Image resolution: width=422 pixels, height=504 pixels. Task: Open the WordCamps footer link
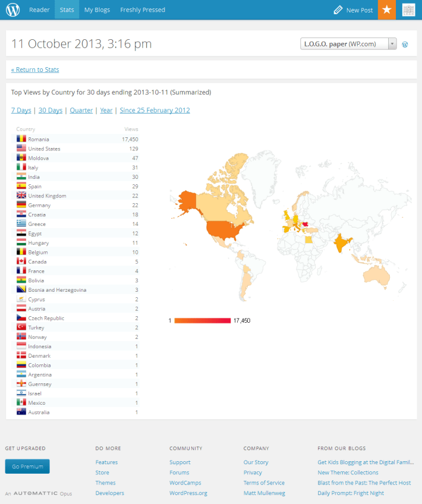tap(185, 483)
